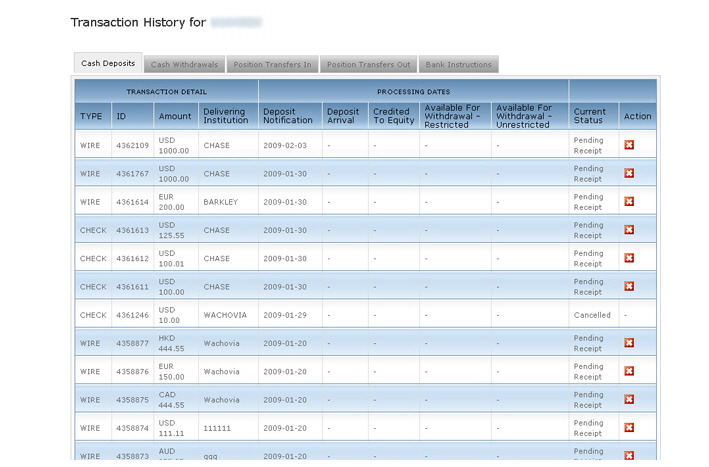The height and width of the screenshot is (467, 709).
Task: Click cancel icon for check 4361612
Action: 629,258
